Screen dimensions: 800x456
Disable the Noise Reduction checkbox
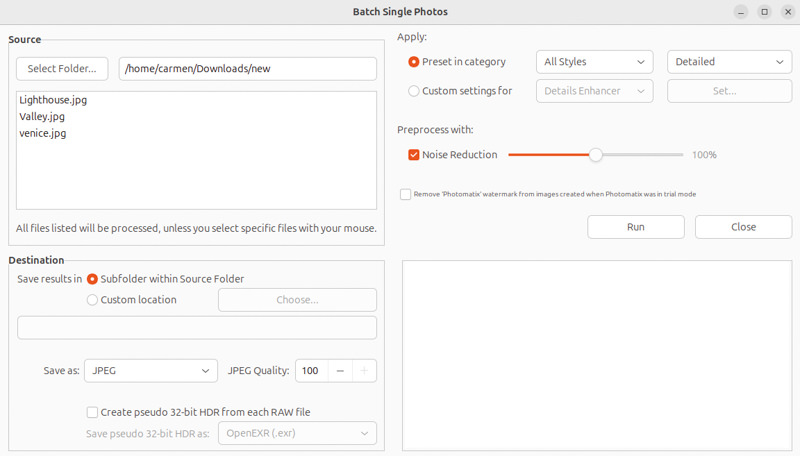414,155
